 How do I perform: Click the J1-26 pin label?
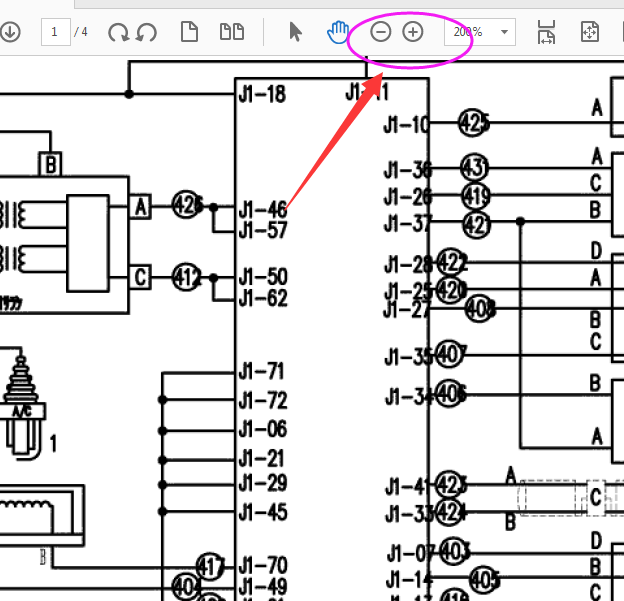coord(408,197)
